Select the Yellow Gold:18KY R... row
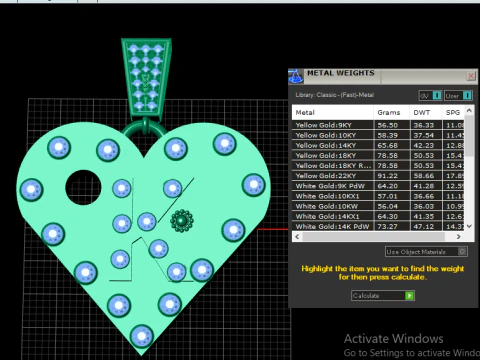The height and width of the screenshot is (360, 480). pyautogui.click(x=378, y=166)
